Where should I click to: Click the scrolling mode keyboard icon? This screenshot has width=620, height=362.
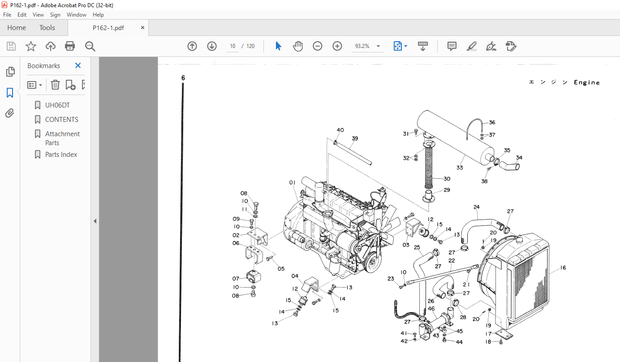click(423, 46)
